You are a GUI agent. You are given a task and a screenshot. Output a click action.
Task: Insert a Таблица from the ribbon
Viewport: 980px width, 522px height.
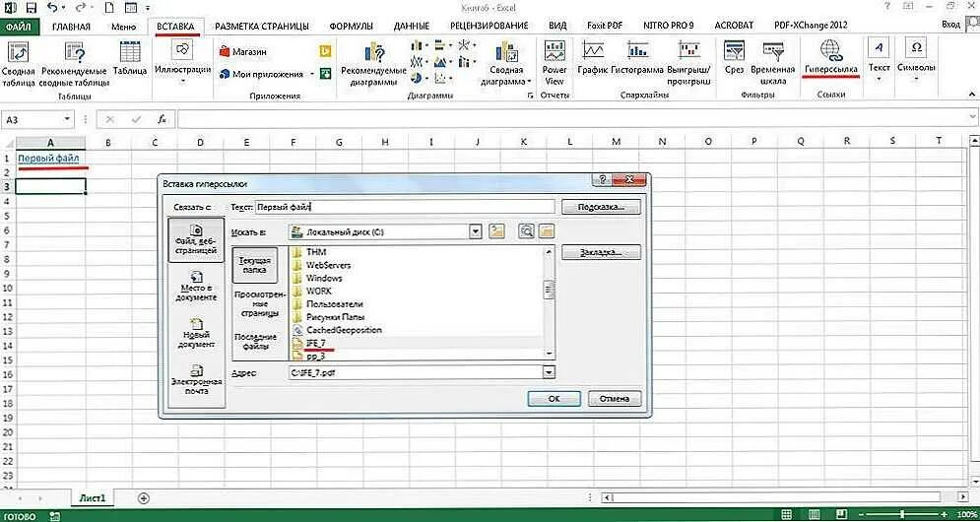pyautogui.click(x=130, y=59)
